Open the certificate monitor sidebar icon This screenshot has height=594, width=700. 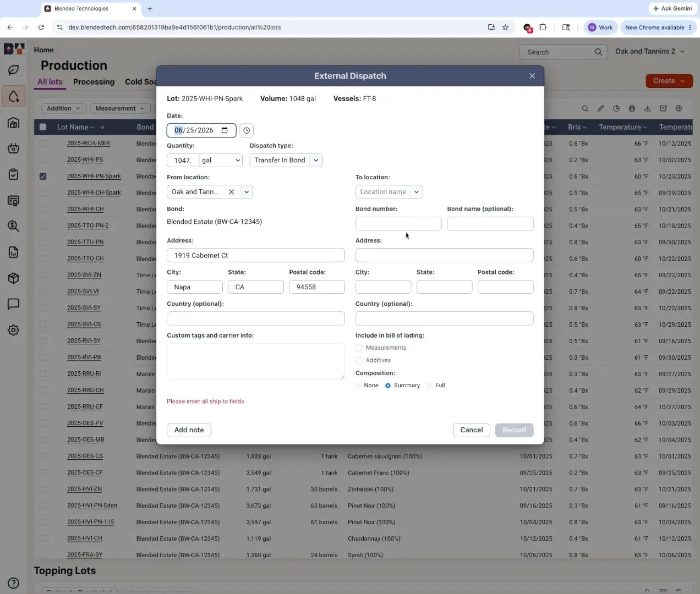pyautogui.click(x=14, y=201)
